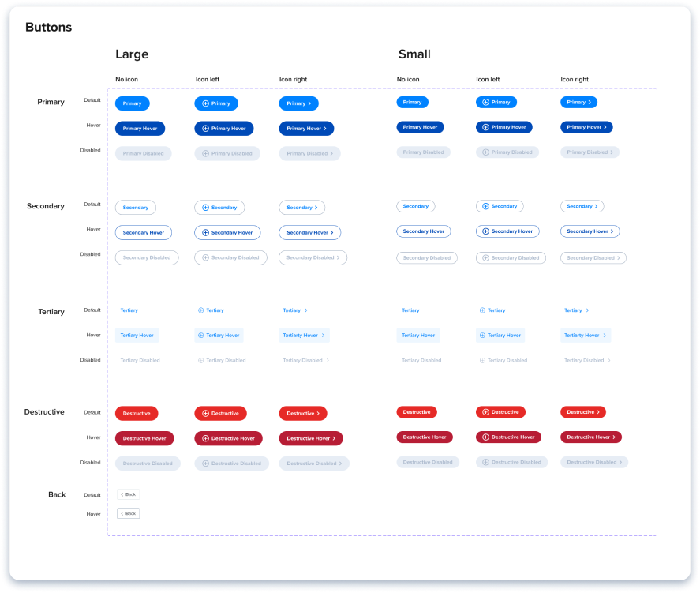Select the small no-icon Tertiary Hover button
Viewport: 700px width, 593px height.
point(418,336)
